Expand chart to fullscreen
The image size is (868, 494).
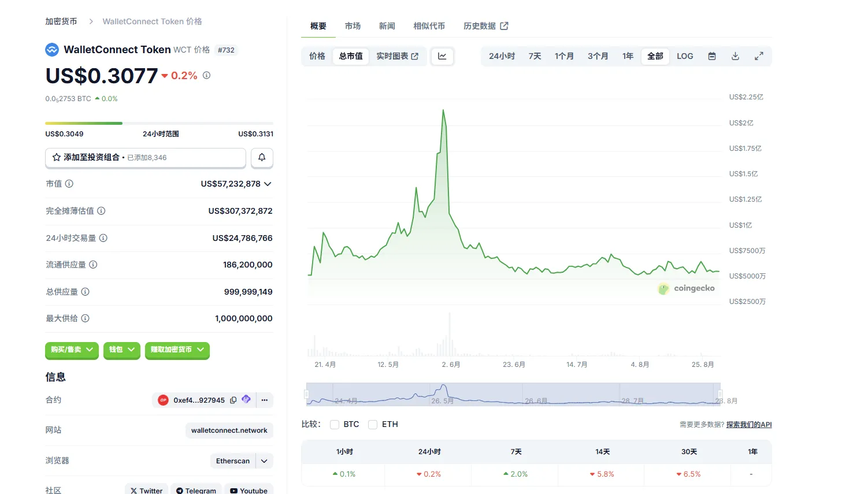click(x=759, y=56)
